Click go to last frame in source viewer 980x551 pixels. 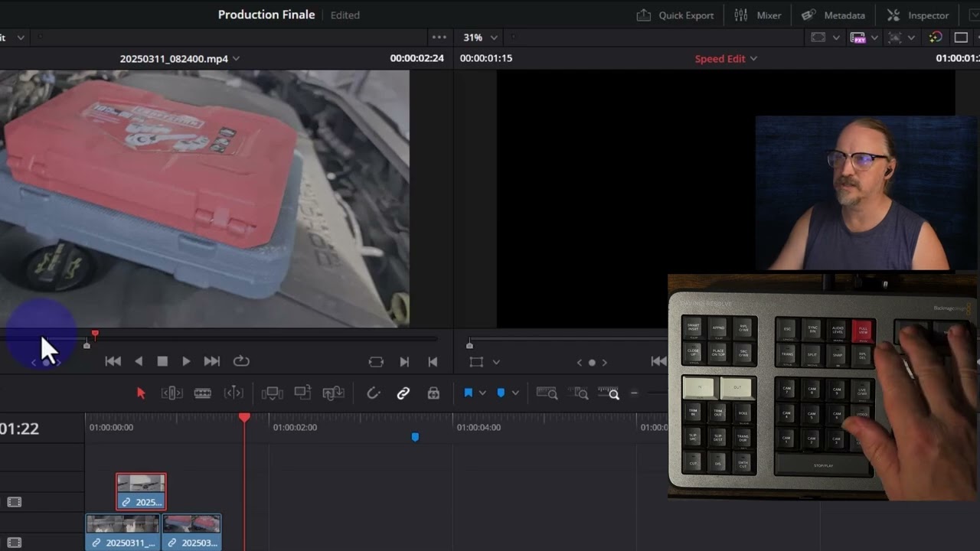click(x=212, y=361)
